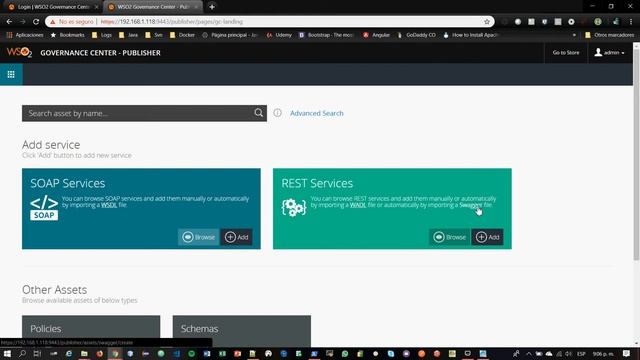
Task: Open Task View on taskbar
Action: tap(37, 353)
